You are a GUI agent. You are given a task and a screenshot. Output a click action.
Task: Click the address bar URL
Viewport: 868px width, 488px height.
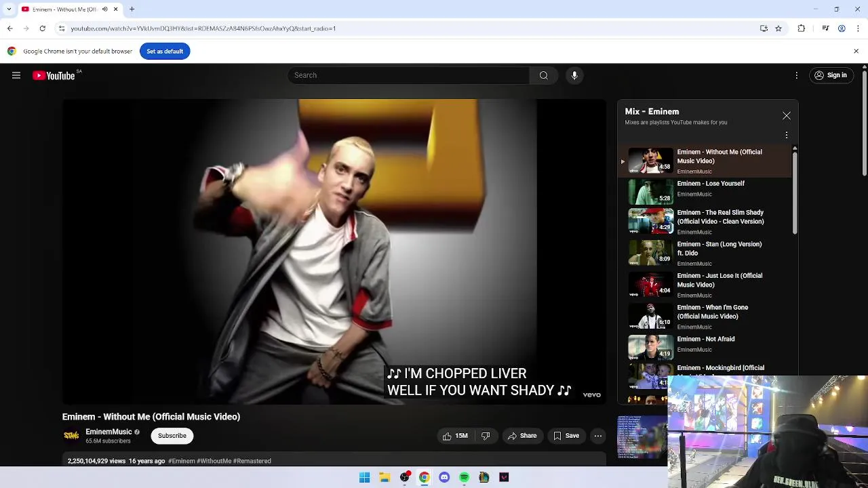[203, 28]
